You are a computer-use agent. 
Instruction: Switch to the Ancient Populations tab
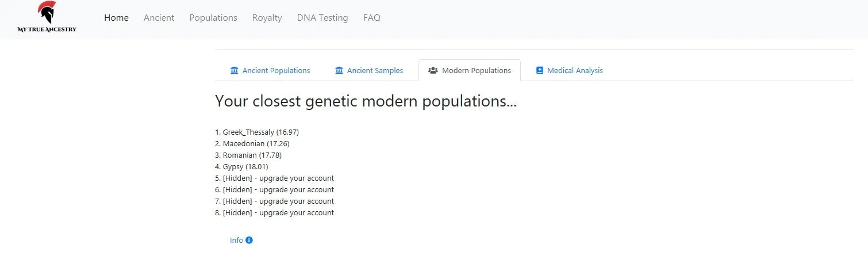point(276,71)
